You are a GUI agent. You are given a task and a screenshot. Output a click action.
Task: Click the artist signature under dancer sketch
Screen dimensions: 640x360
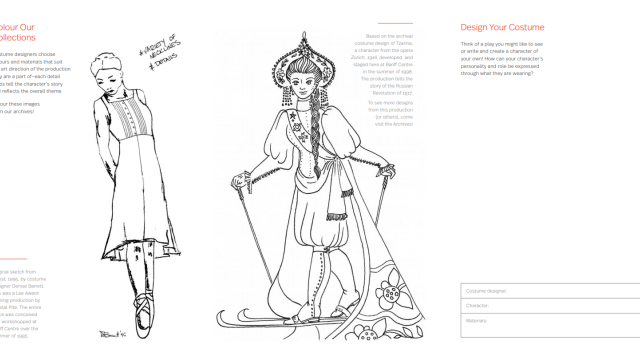pyautogui.click(x=113, y=334)
